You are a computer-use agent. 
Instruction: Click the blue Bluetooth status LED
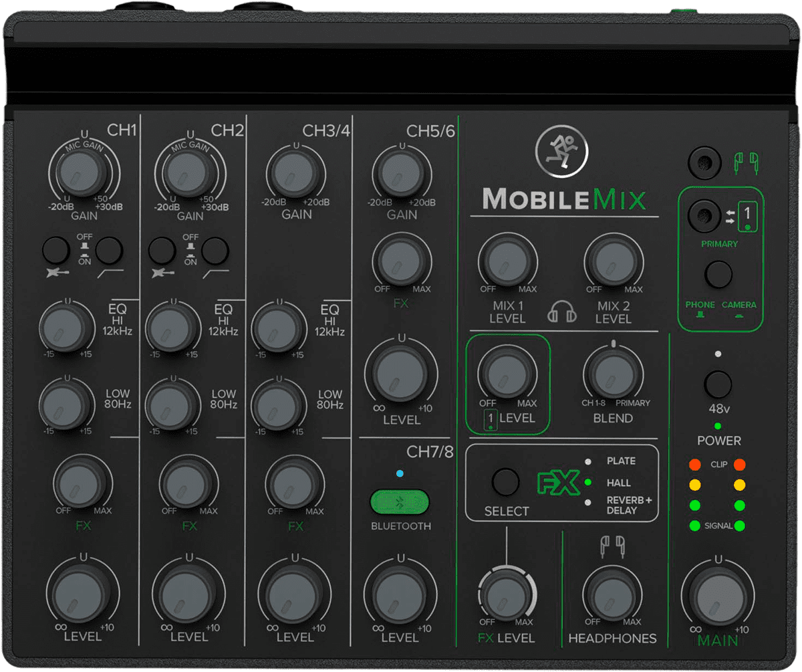[400, 474]
